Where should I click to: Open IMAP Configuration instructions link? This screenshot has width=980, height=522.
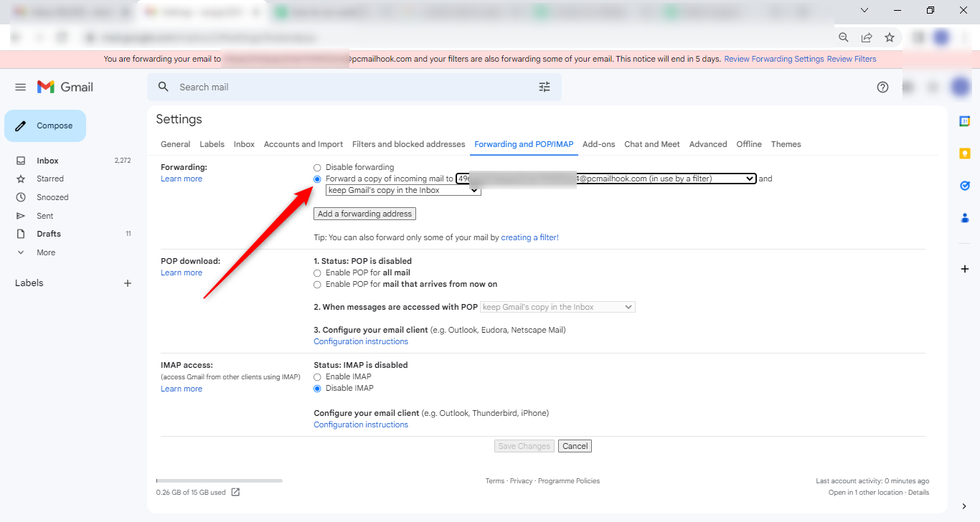click(361, 424)
